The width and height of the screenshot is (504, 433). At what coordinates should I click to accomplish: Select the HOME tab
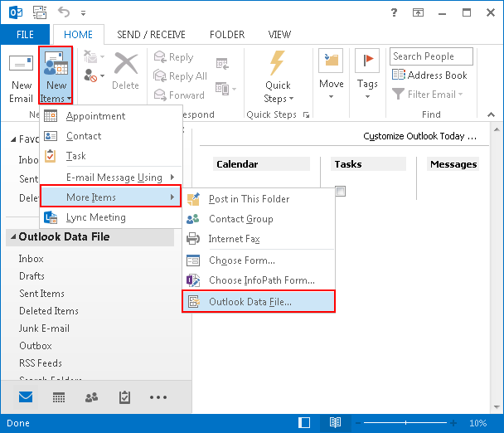coord(78,34)
